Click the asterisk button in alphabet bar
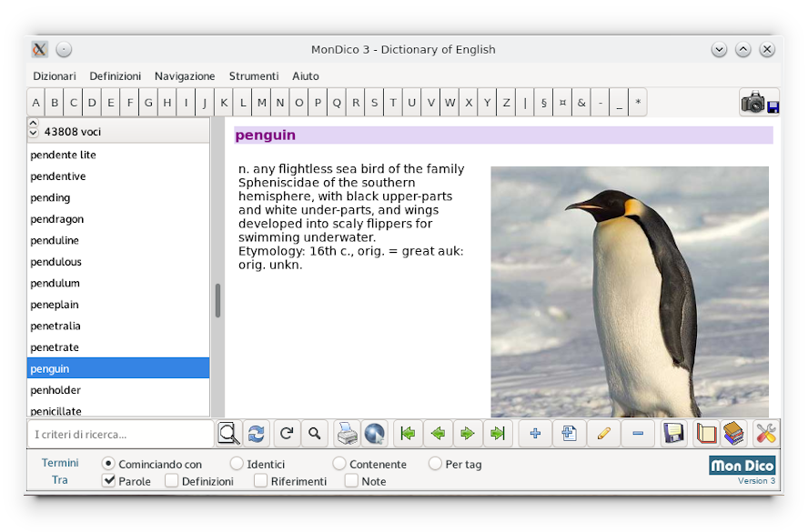Image resolution: width=808 pixels, height=532 pixels. coord(638,103)
